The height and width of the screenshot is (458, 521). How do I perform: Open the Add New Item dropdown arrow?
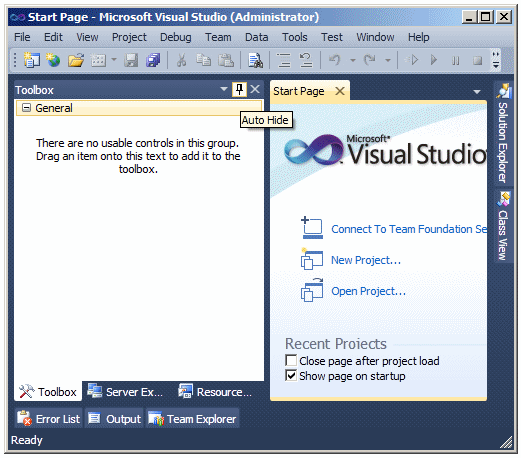(x=114, y=60)
